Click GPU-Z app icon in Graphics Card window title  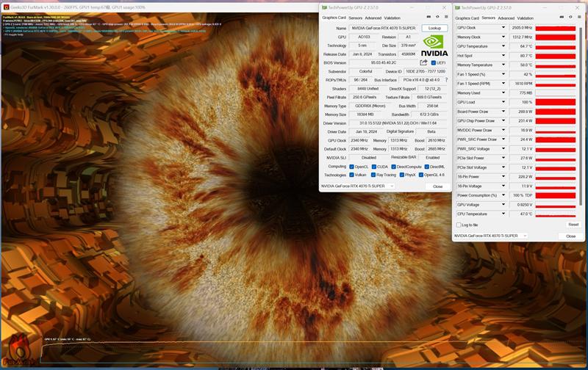pyautogui.click(x=324, y=7)
